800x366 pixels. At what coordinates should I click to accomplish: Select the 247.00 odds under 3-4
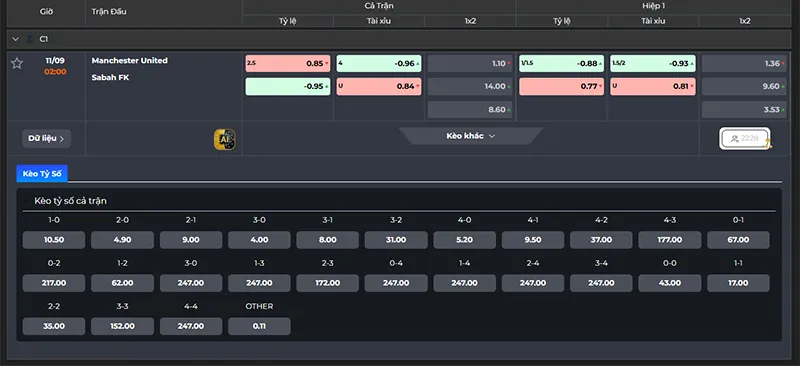coord(601,283)
